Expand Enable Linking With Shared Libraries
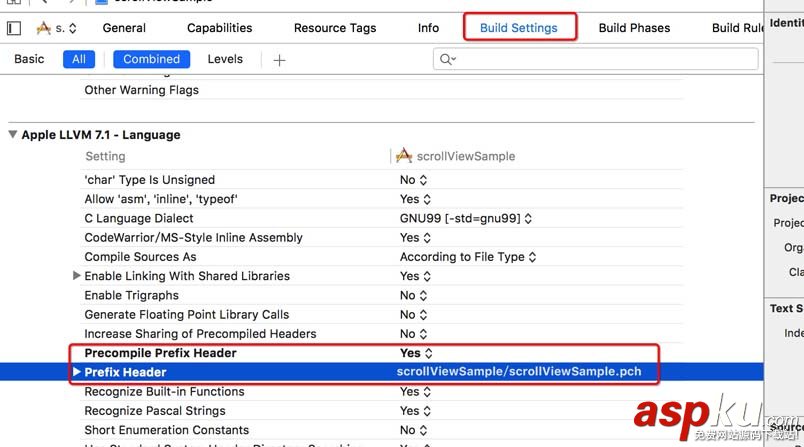This screenshot has height=447, width=804. coord(77,275)
